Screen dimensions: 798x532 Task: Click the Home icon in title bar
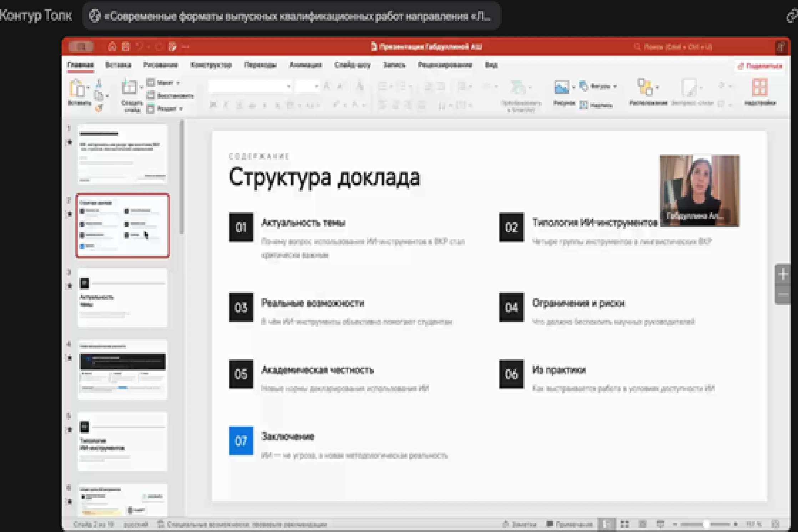[112, 47]
